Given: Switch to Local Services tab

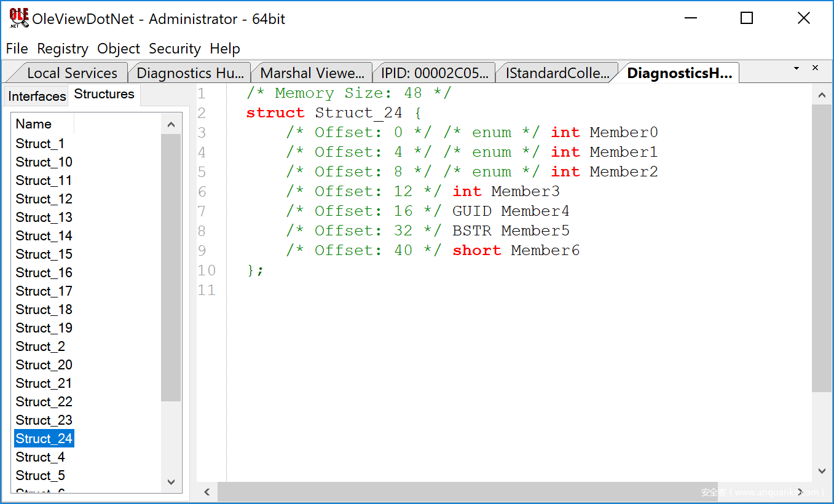Looking at the screenshot, I should click(x=71, y=73).
